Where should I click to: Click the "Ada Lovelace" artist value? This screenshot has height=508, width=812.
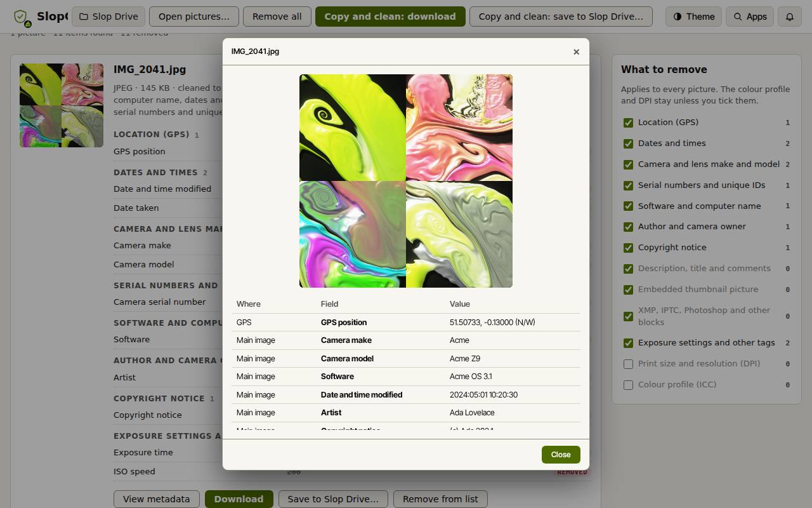coord(472,413)
